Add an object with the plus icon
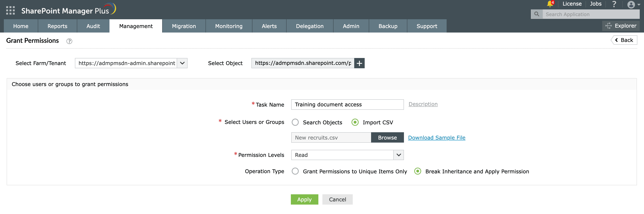Image resolution: width=644 pixels, height=214 pixels. click(360, 63)
